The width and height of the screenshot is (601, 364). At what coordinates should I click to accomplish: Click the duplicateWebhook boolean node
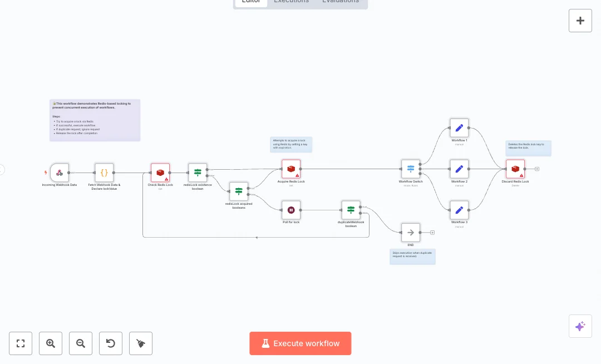(351, 210)
